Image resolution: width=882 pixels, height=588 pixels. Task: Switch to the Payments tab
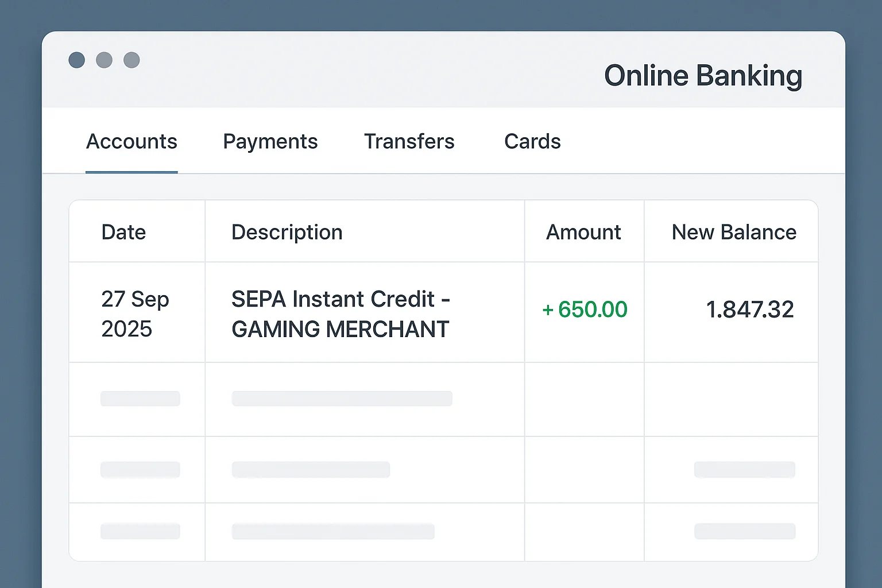click(x=270, y=141)
